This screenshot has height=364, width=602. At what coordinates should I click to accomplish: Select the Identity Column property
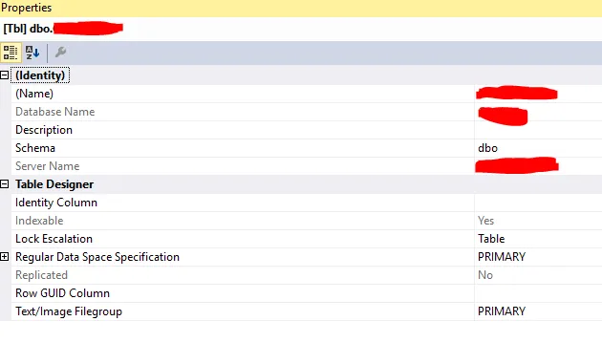[56, 203]
